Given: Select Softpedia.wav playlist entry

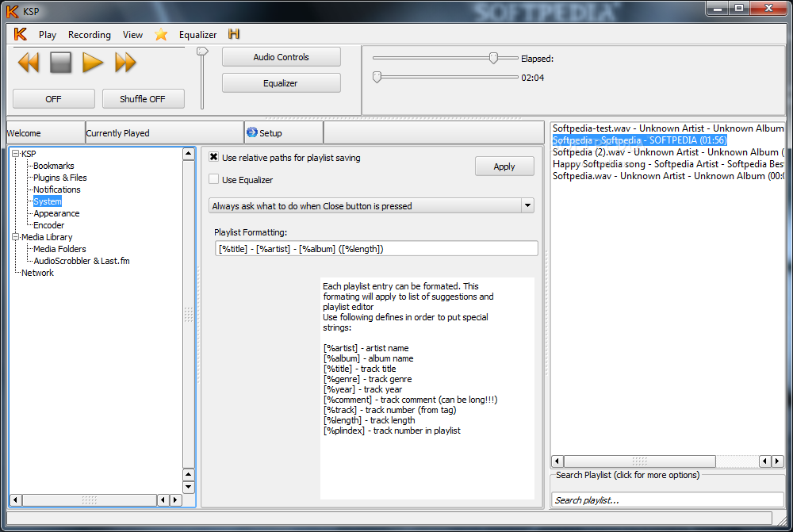Looking at the screenshot, I should [x=668, y=175].
